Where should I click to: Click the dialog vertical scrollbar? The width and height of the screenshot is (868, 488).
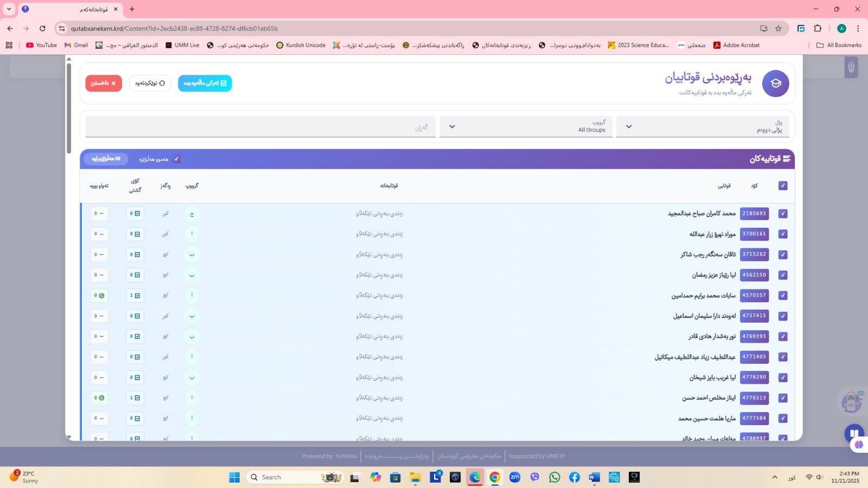tap(69, 108)
